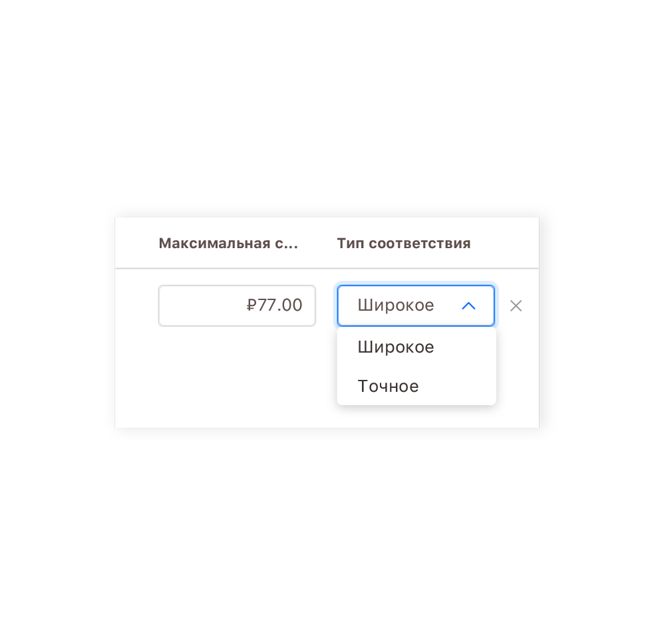Click the Тип соответствия column header

(404, 243)
